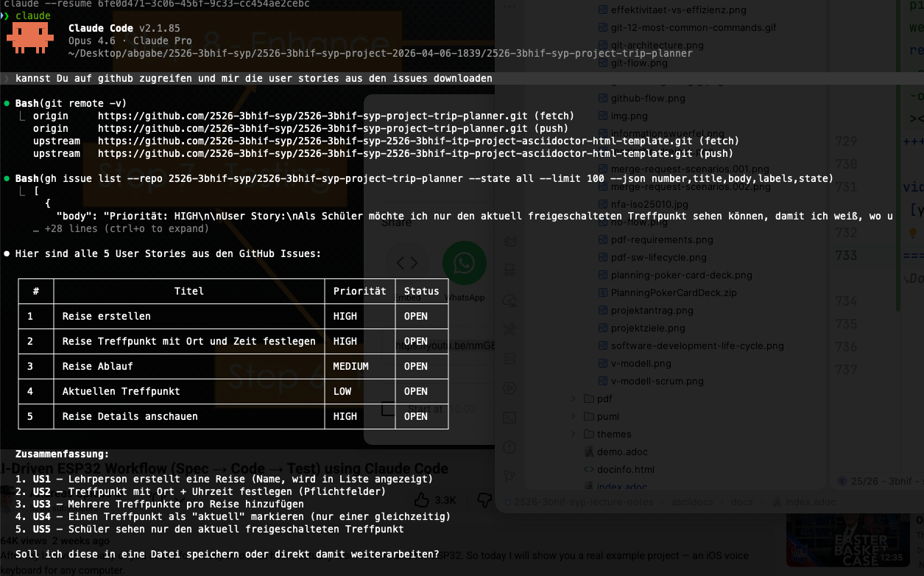Click 'Bash(git remote -v)' command line in terminal
Viewport: 924px width, 576px height.
coord(71,103)
